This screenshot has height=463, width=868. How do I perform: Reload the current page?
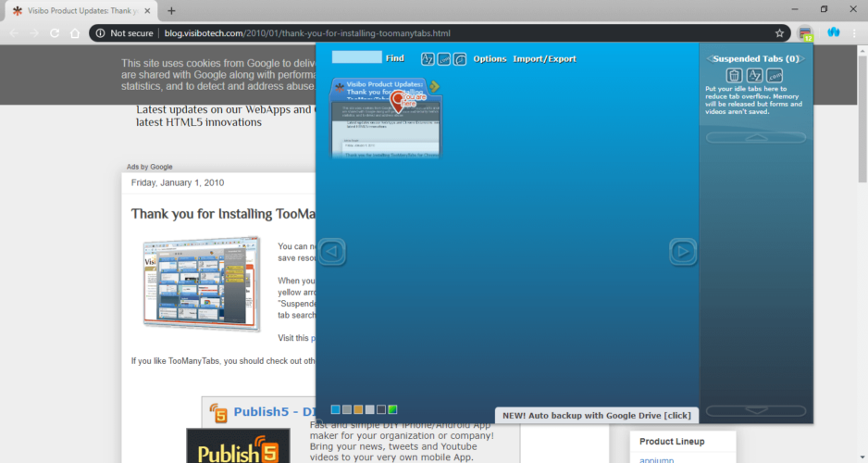click(x=55, y=33)
